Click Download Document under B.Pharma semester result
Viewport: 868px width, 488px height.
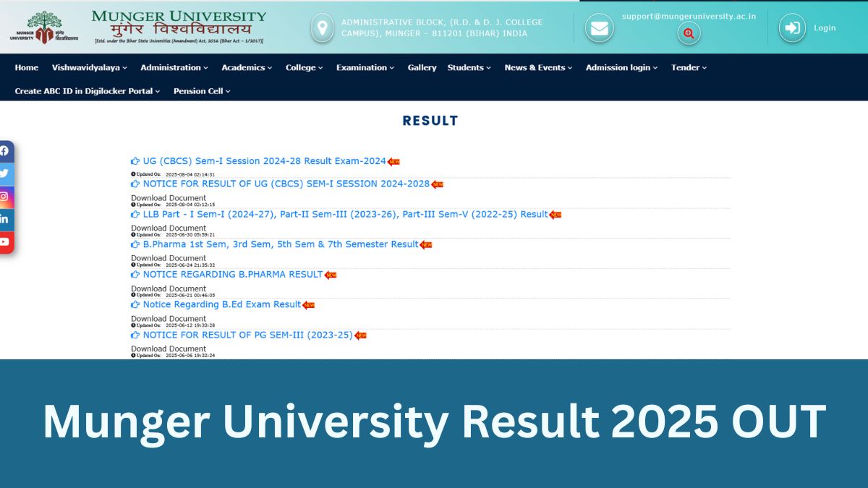pyautogui.click(x=169, y=258)
